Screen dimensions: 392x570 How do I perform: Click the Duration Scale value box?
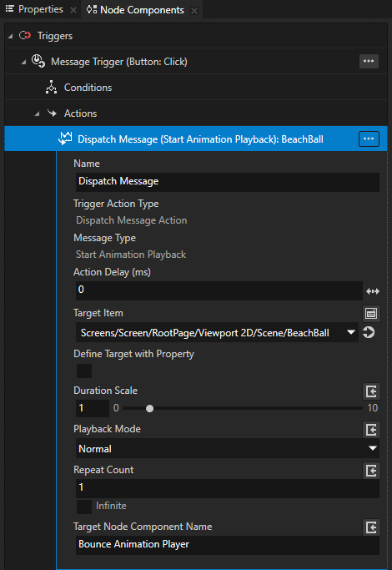(x=93, y=408)
